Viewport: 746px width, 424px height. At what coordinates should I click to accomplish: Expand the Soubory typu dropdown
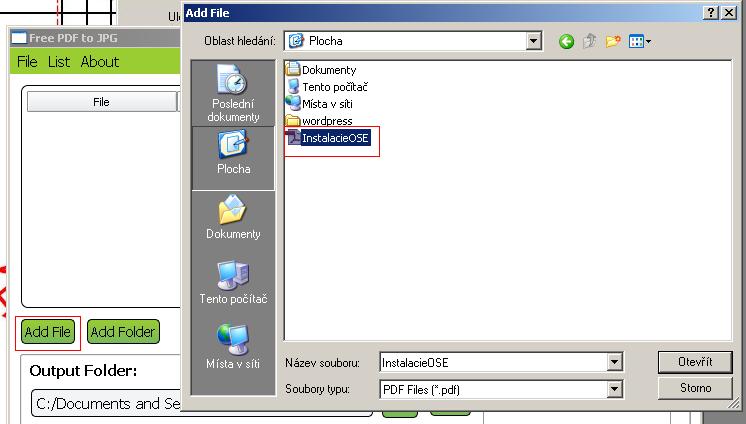614,389
